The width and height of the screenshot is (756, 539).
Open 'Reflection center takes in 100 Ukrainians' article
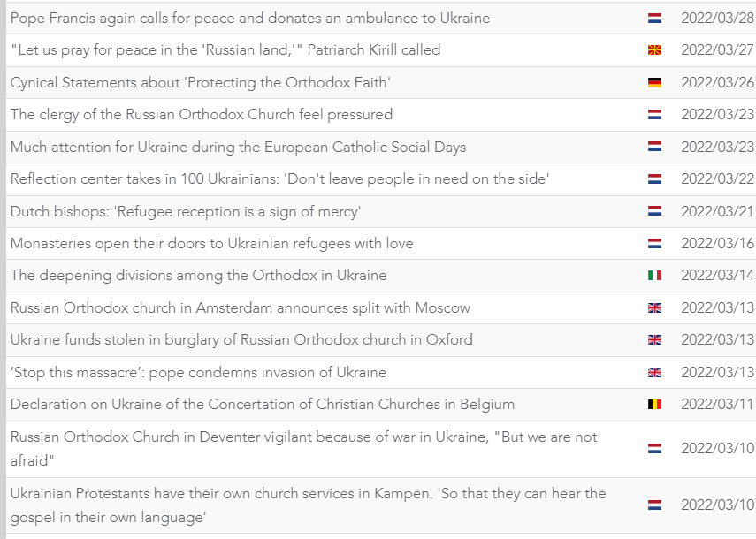(279, 179)
